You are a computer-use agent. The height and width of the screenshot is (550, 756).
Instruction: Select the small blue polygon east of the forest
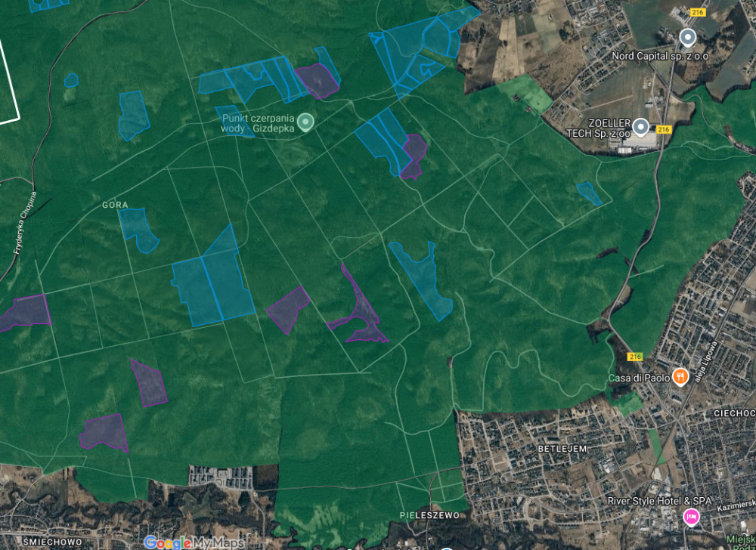click(x=590, y=193)
